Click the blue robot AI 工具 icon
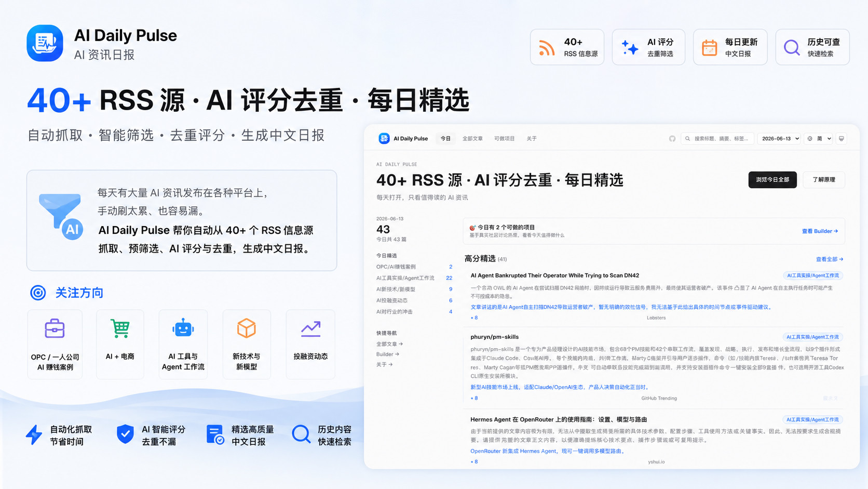The image size is (868, 489). pos(183,328)
